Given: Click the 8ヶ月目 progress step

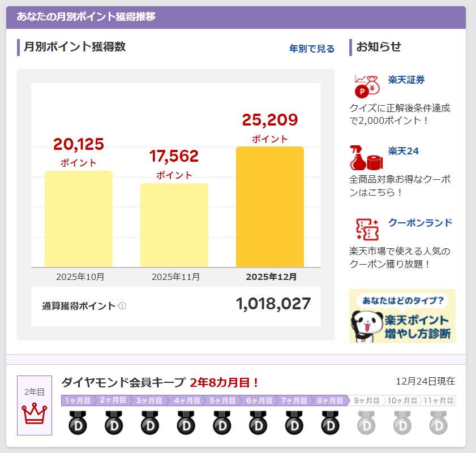Looking at the screenshot, I should pyautogui.click(x=329, y=400).
